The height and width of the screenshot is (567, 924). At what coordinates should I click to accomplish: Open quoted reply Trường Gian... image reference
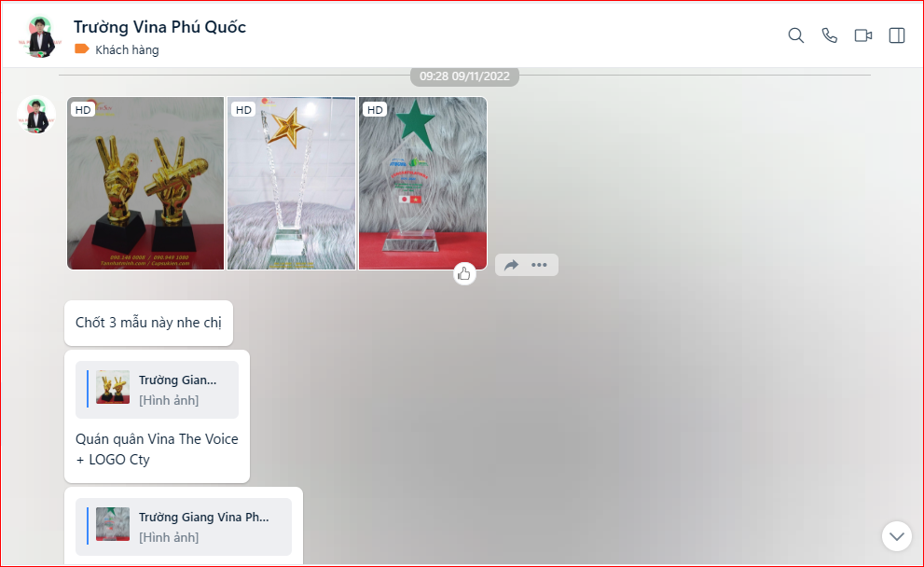tap(157, 390)
